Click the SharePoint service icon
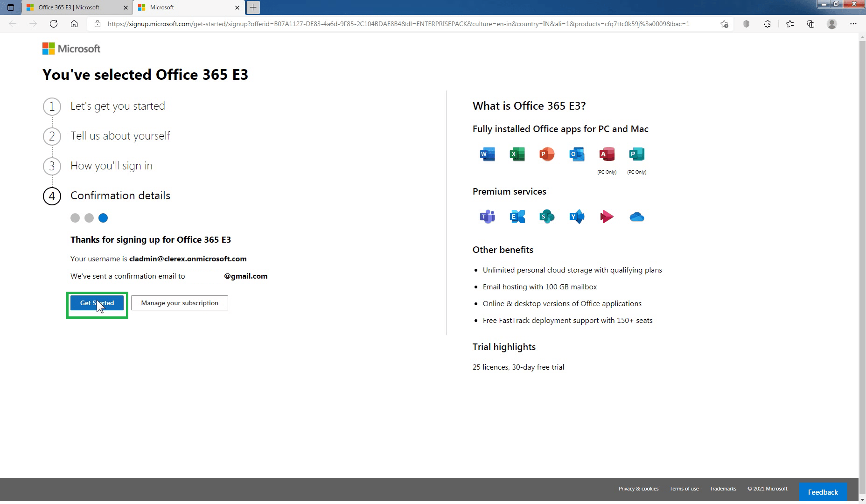This screenshot has width=866, height=504. (547, 217)
